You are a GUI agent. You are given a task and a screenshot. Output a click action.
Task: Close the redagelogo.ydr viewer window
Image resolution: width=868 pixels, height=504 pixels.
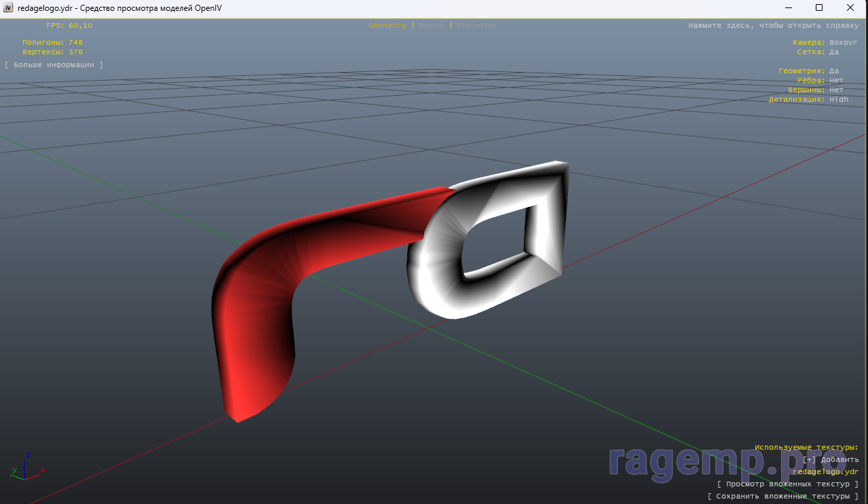tap(850, 8)
